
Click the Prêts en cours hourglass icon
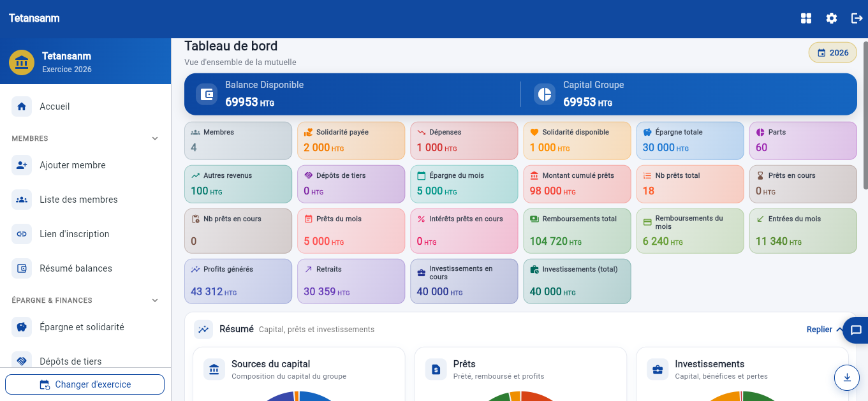pos(760,176)
